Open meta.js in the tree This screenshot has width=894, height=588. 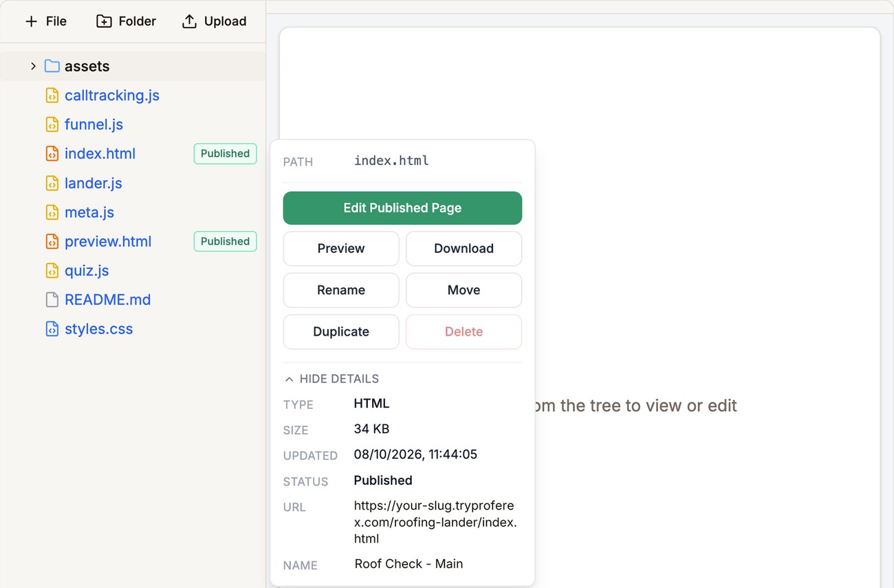point(89,213)
